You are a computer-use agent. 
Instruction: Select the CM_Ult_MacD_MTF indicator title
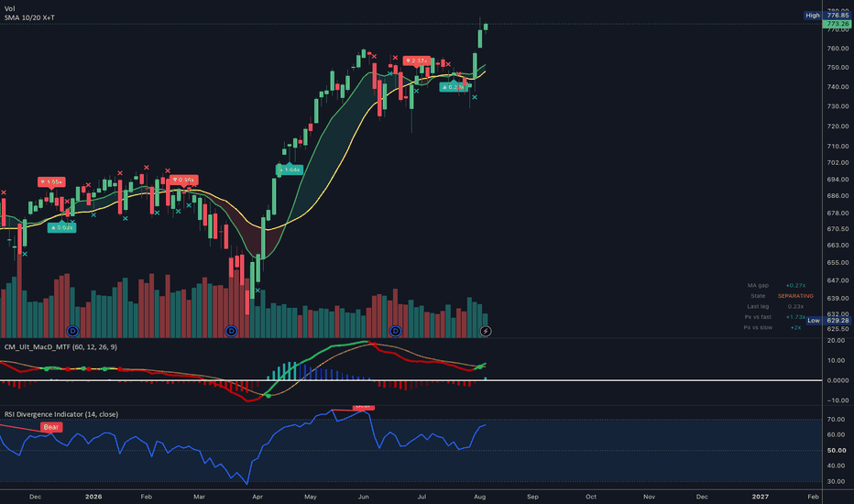click(x=60, y=346)
